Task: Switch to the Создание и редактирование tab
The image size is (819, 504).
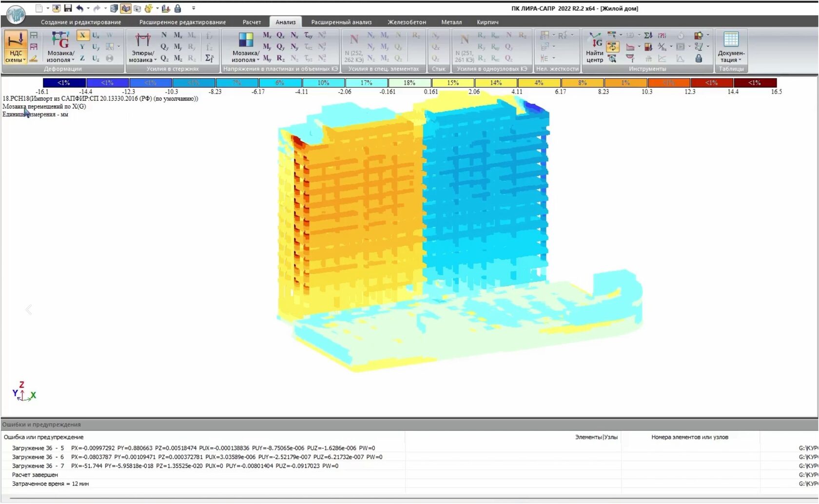Action: pyautogui.click(x=81, y=22)
